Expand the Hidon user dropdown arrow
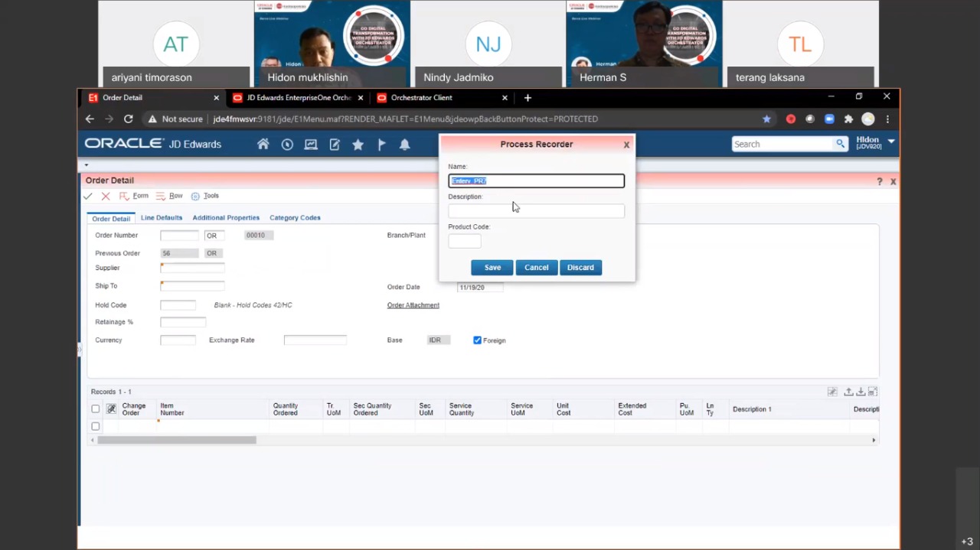980x550 pixels. [x=891, y=142]
